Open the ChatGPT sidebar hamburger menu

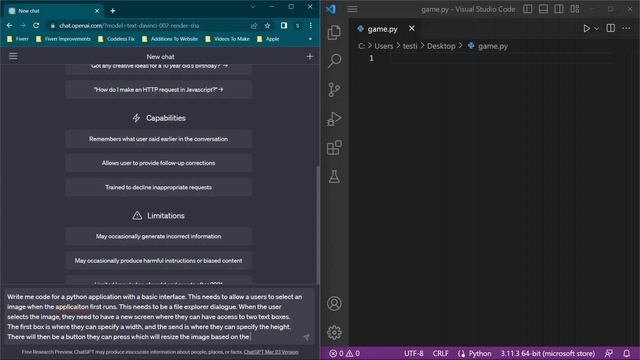[13, 56]
